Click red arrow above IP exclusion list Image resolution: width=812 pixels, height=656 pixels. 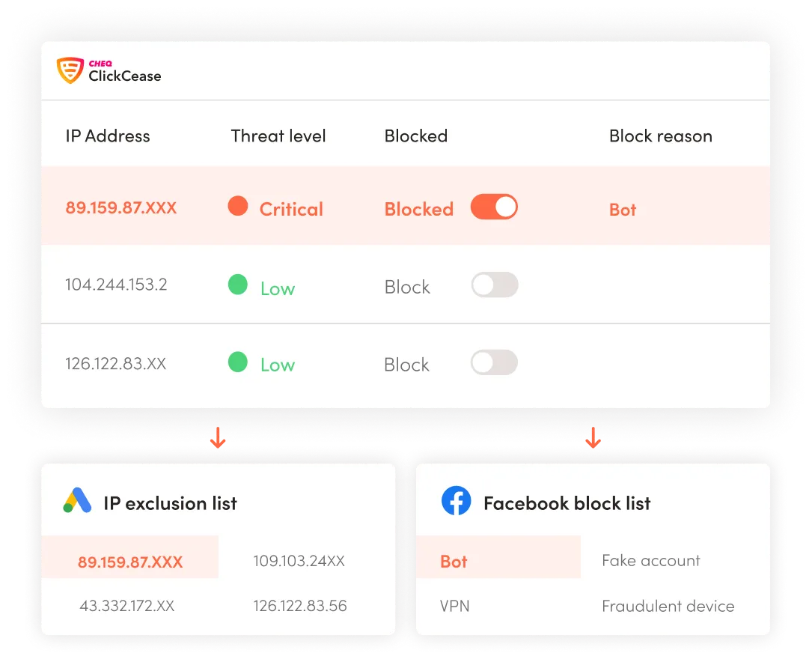[218, 438]
